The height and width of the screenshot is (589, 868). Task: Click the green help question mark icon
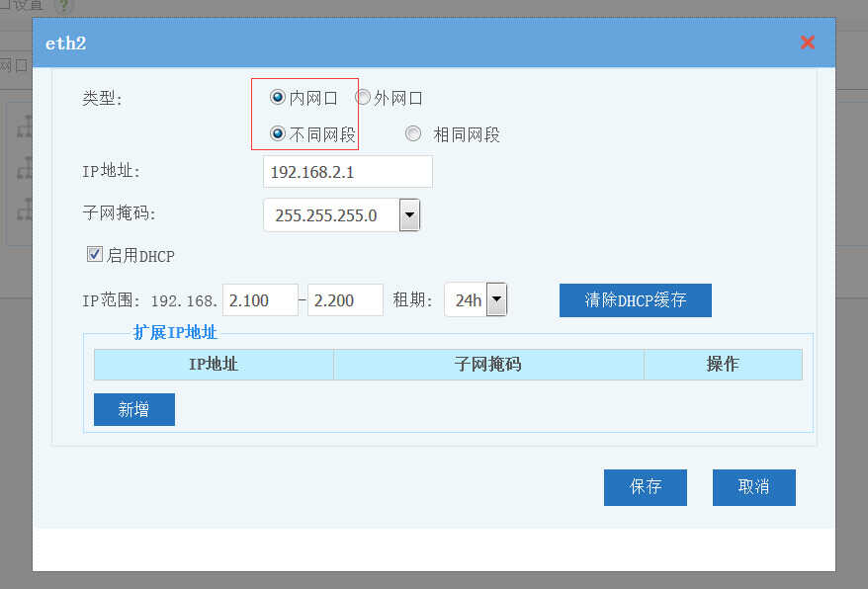[64, 5]
